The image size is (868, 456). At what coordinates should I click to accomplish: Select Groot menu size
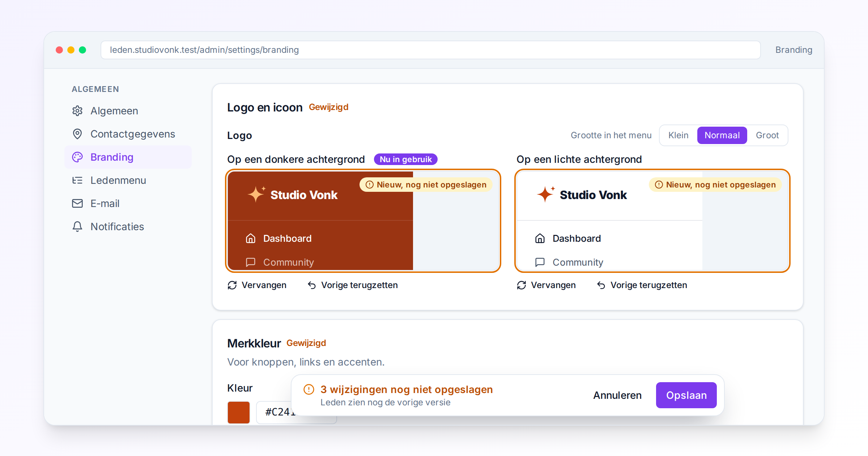[767, 135]
